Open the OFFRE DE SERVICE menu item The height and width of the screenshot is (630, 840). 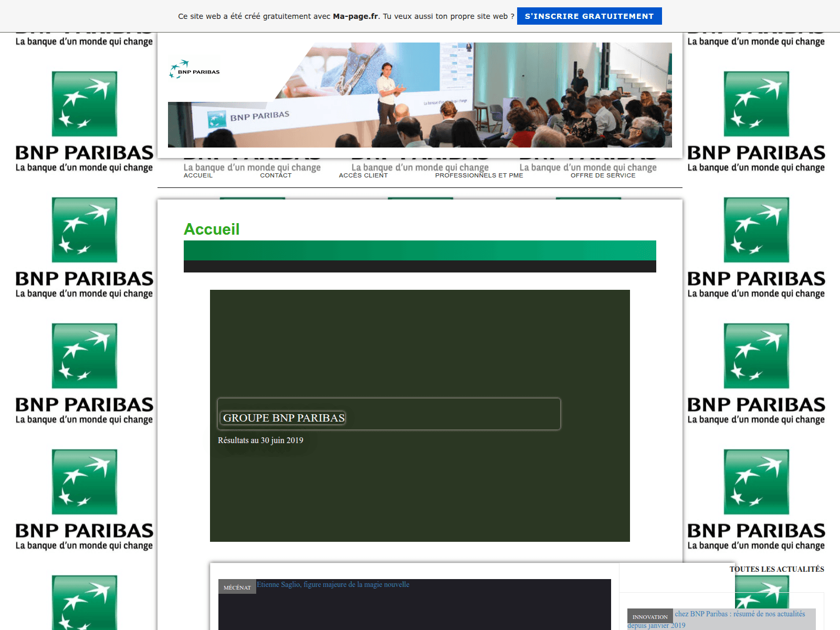pos(603,175)
